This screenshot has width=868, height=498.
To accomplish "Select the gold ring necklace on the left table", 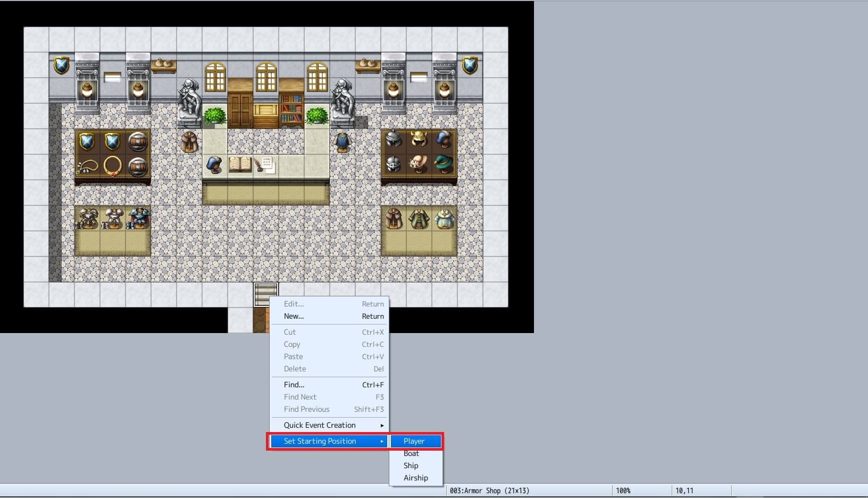I will click(112, 166).
